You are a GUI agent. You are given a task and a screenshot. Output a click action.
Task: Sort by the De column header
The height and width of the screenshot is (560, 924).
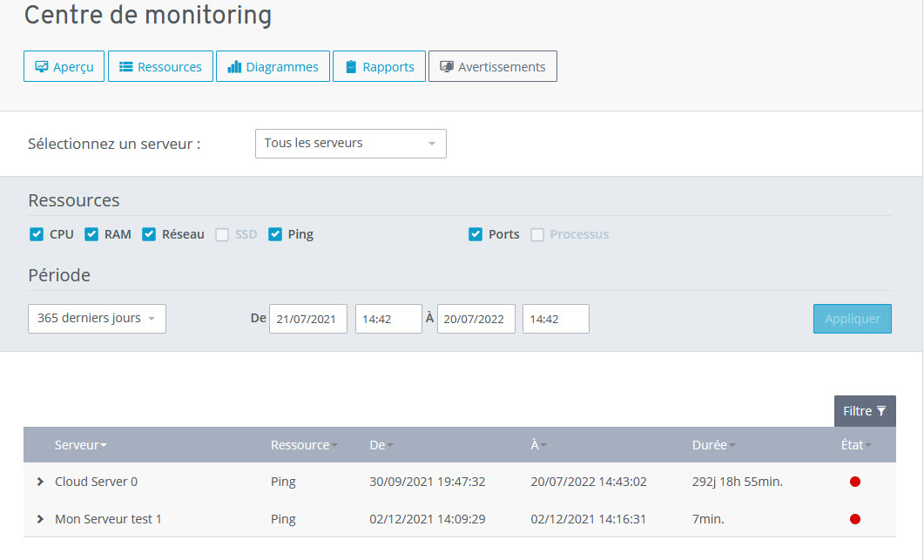click(381, 445)
